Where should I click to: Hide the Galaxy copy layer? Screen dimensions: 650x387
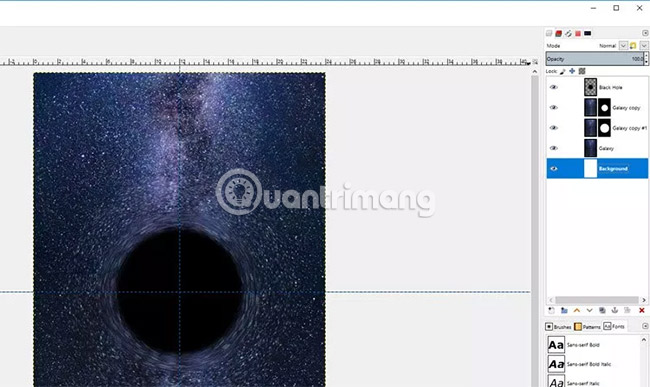point(553,107)
